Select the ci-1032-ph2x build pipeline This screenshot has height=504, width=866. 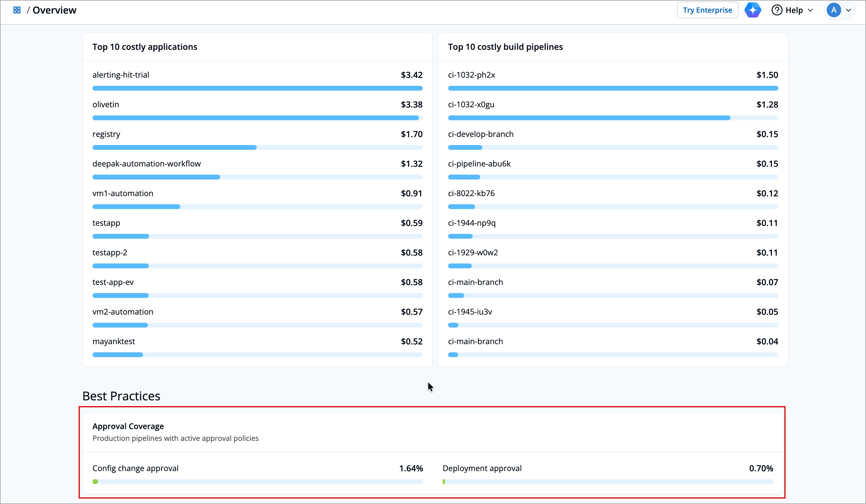coord(471,75)
